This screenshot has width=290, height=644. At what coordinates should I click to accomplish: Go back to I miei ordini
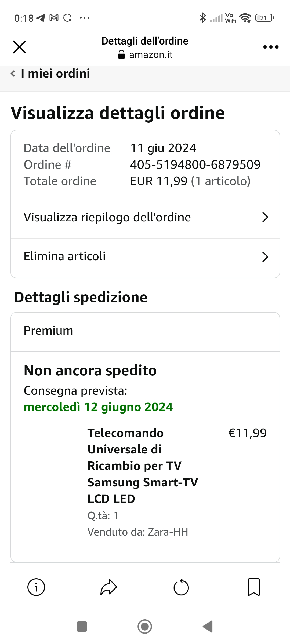tap(50, 74)
